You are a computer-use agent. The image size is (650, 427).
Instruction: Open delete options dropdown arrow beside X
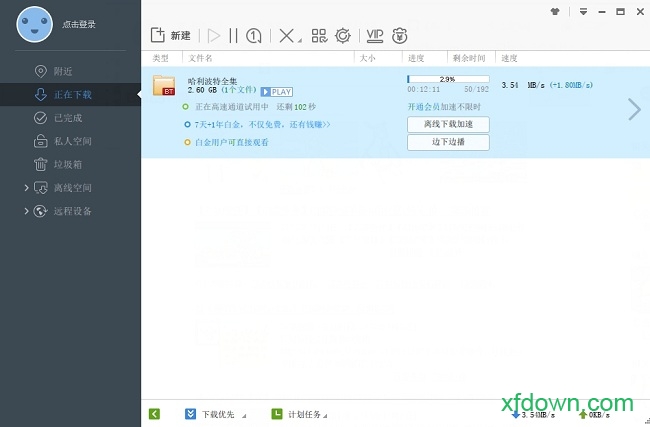(x=300, y=40)
